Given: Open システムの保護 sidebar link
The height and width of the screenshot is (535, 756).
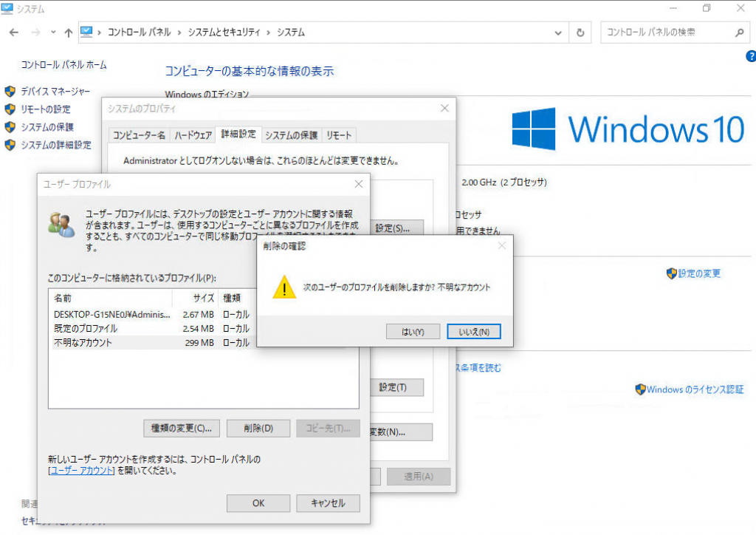Looking at the screenshot, I should 47,127.
